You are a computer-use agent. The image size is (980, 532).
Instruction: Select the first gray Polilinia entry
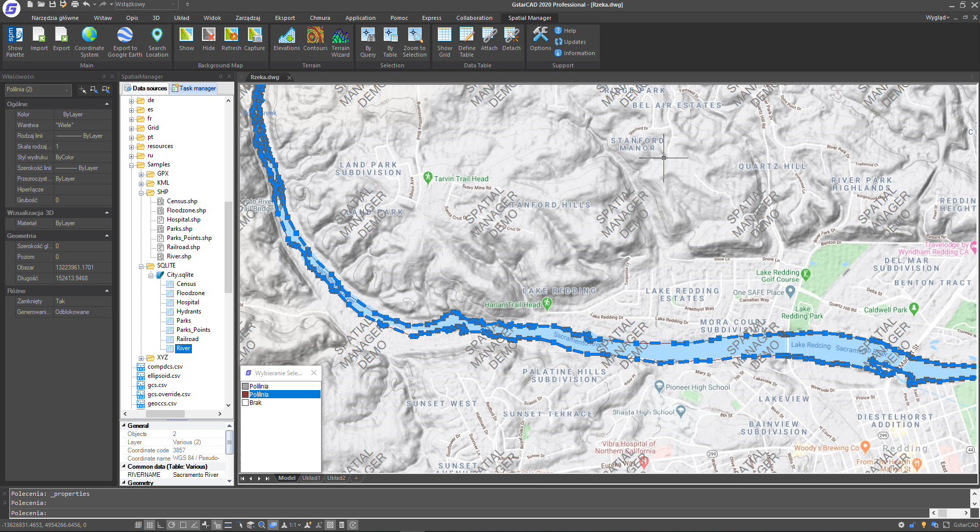281,386
